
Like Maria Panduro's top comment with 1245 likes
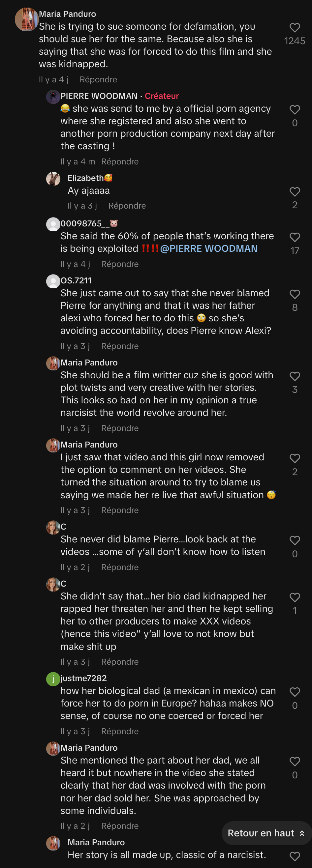[295, 28]
